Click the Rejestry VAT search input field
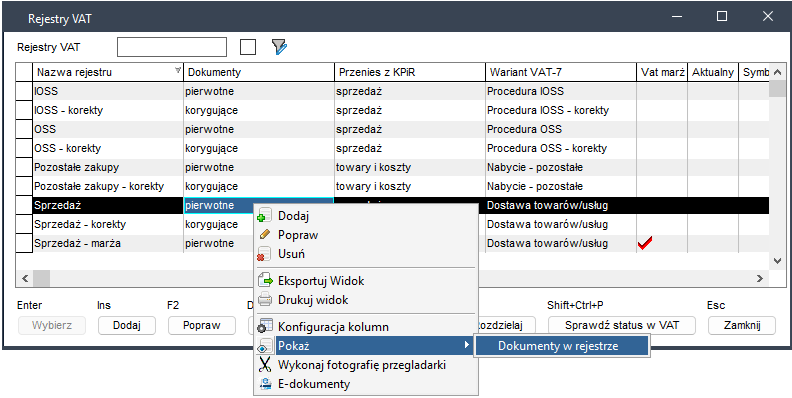This screenshot has width=792, height=398. point(172,47)
